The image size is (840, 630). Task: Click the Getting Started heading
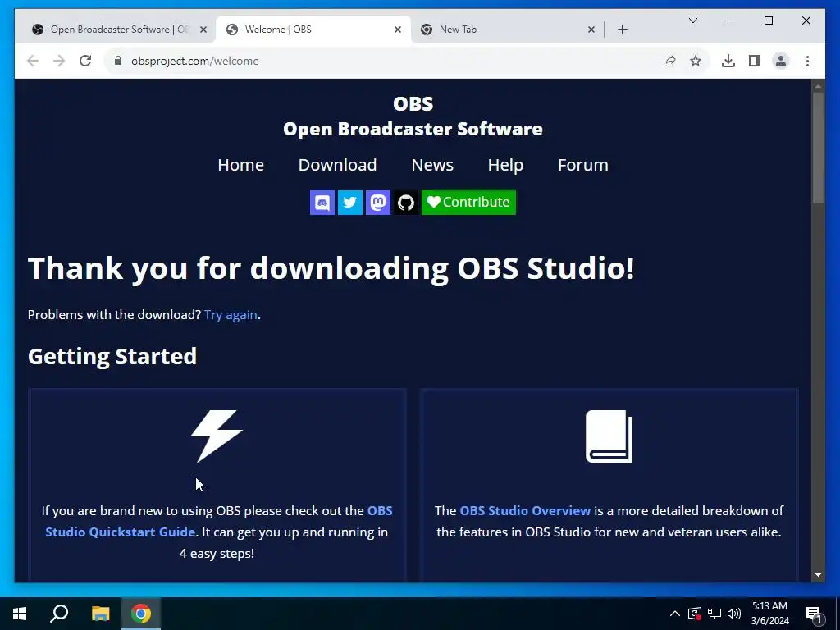(112, 357)
